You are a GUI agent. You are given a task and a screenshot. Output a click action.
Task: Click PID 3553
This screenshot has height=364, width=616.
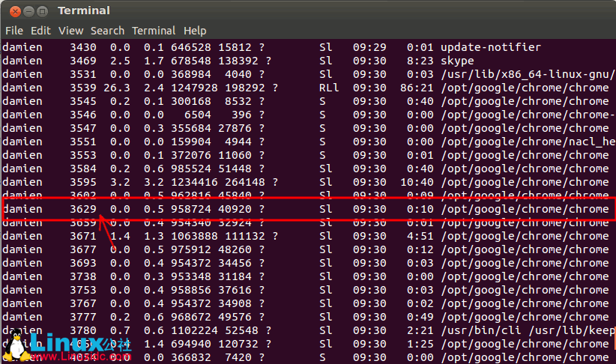point(83,155)
